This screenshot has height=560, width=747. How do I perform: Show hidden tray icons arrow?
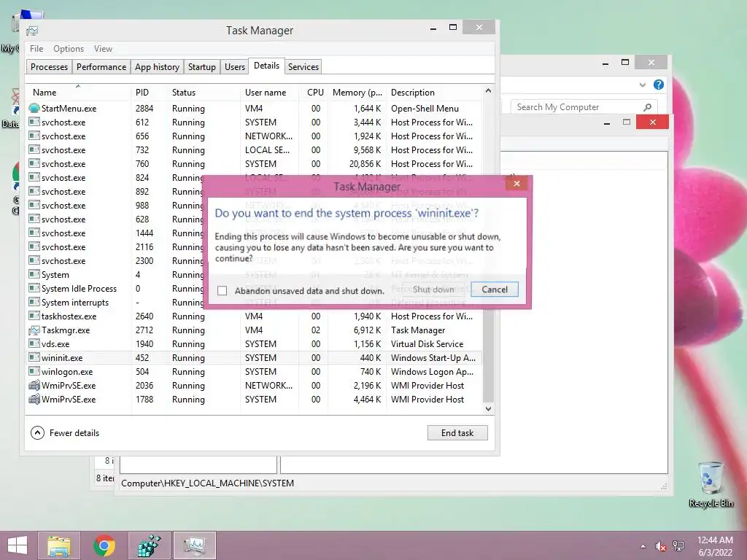(643, 546)
